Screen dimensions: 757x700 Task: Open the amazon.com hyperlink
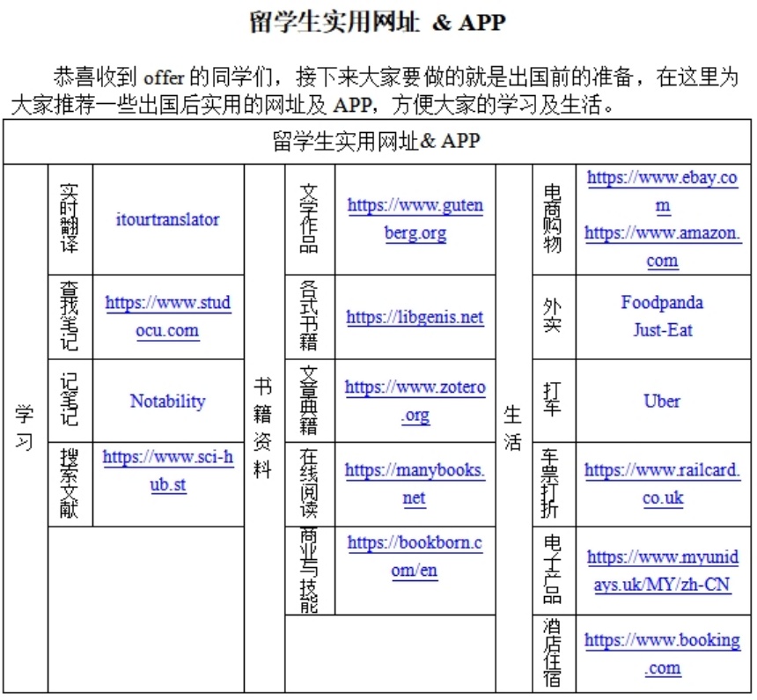(662, 234)
